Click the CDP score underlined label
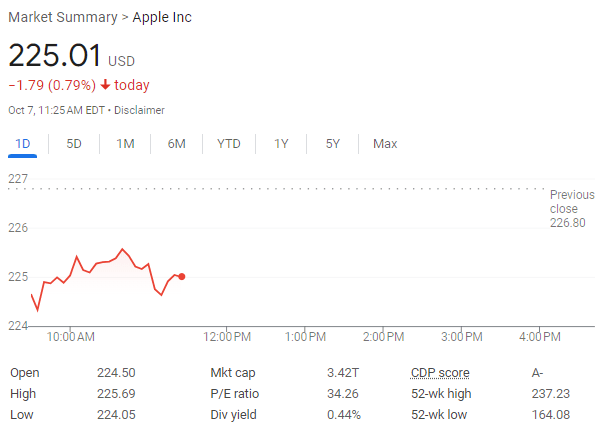 pos(440,373)
